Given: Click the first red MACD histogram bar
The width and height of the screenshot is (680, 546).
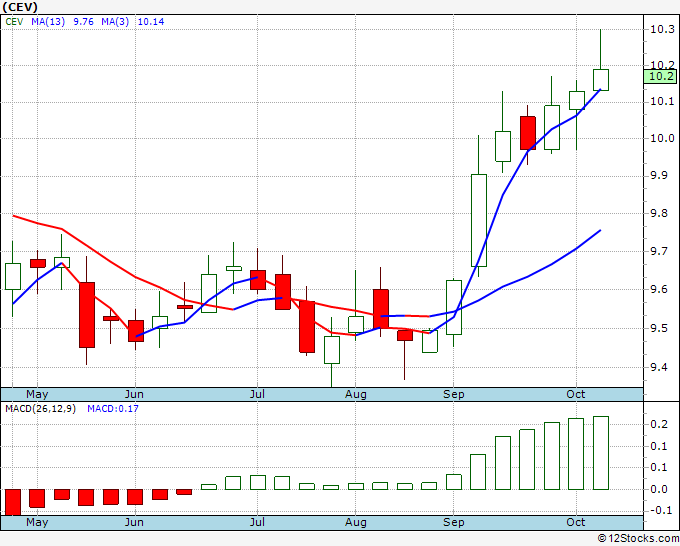Looking at the screenshot, I should 13,502.
